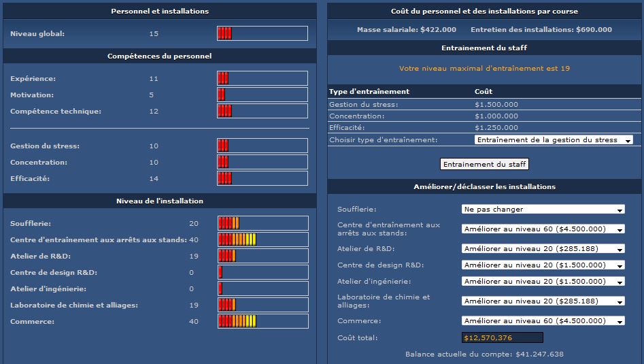Screen dimensions: 644x364
Task: Click the Personnel et installations header
Action: pyautogui.click(x=160, y=11)
